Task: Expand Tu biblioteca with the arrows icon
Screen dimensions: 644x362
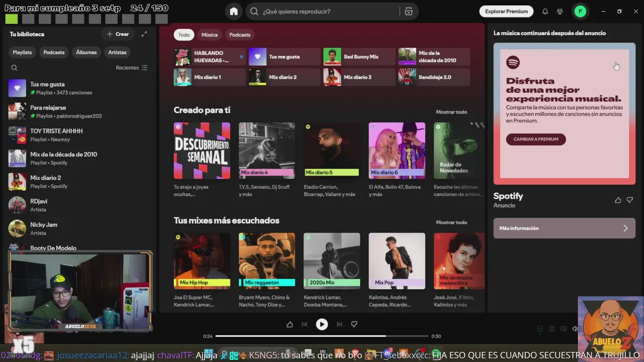Action: coord(144,34)
